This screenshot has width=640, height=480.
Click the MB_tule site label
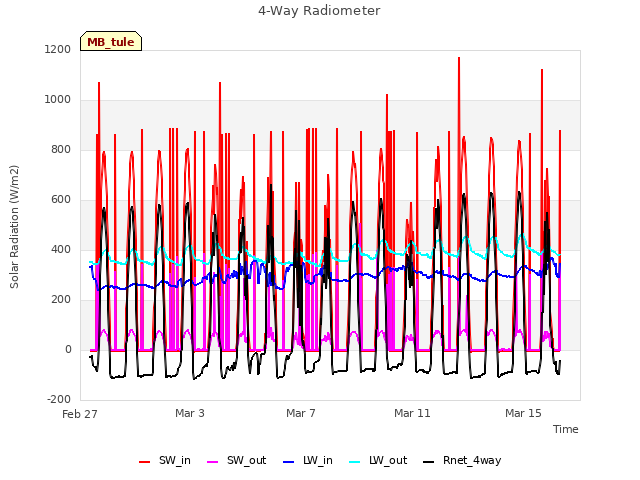(x=111, y=42)
